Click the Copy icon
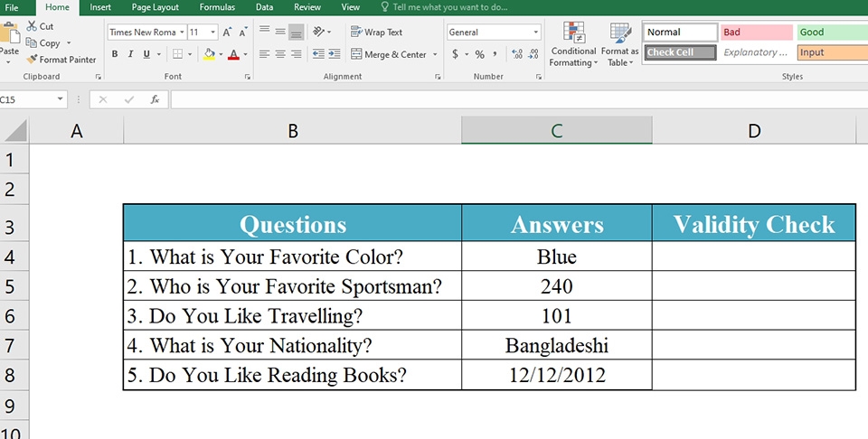This screenshot has width=868, height=439. [x=32, y=42]
